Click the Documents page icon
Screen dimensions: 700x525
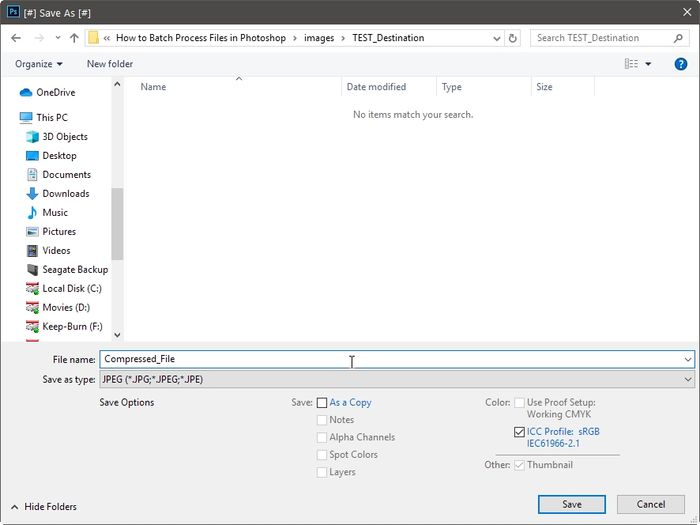coord(32,175)
